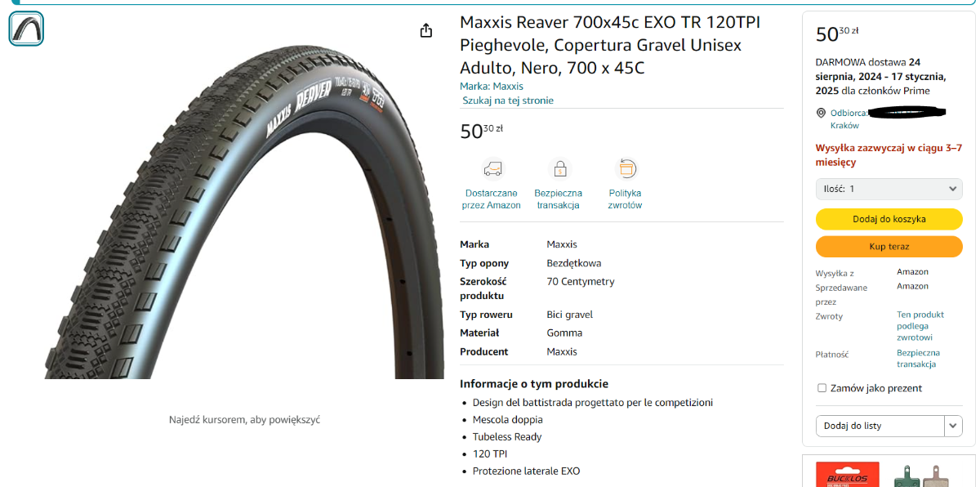Tick the 'Zamów jako prezent' checkbox
980x487 pixels.
click(x=822, y=388)
